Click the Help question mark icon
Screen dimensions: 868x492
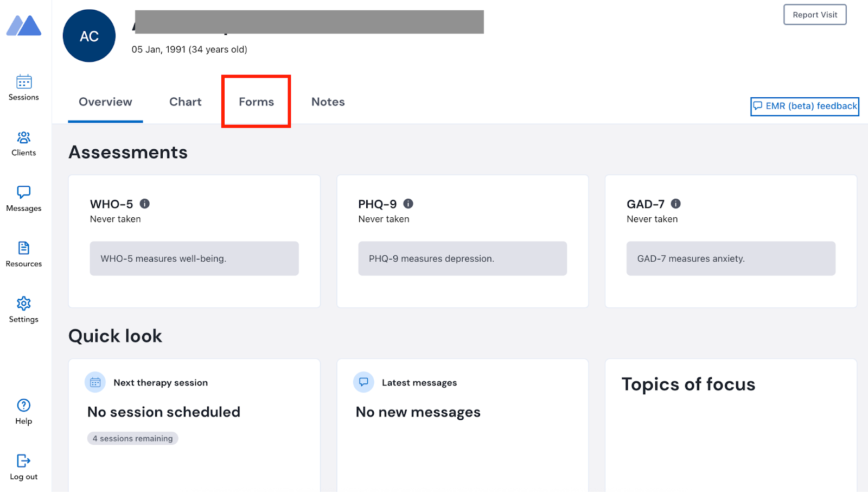click(x=24, y=406)
